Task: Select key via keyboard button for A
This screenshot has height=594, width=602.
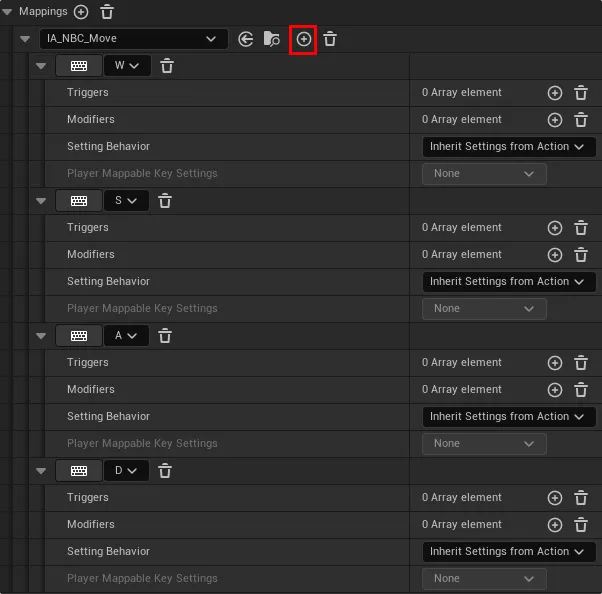Action: pyautogui.click(x=79, y=336)
